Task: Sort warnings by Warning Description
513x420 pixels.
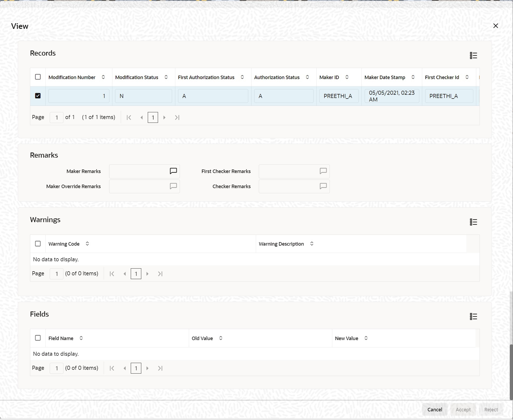Action: pyautogui.click(x=312, y=243)
